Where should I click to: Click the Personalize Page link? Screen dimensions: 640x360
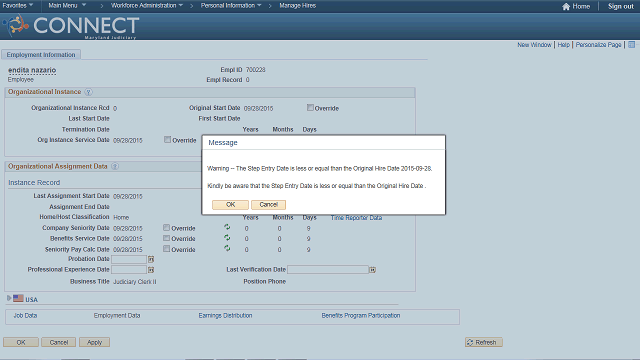click(598, 45)
